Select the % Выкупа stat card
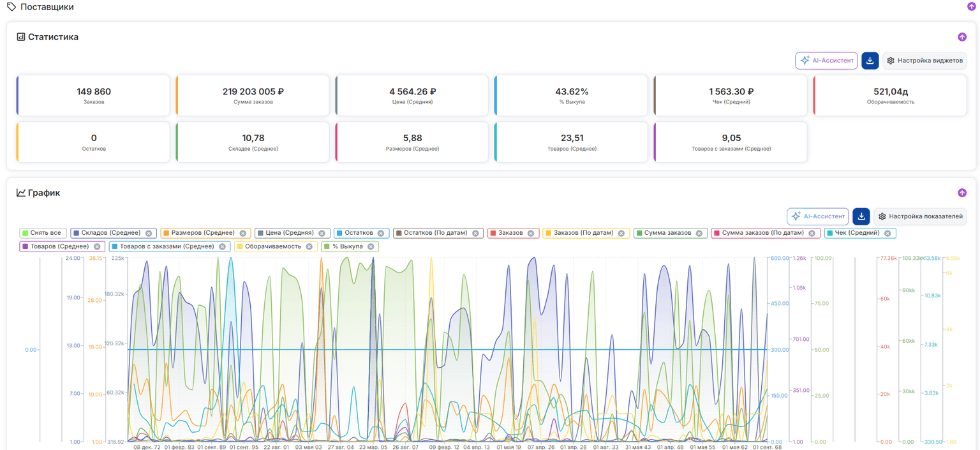Screen dimensions: 980x450 pos(571,96)
